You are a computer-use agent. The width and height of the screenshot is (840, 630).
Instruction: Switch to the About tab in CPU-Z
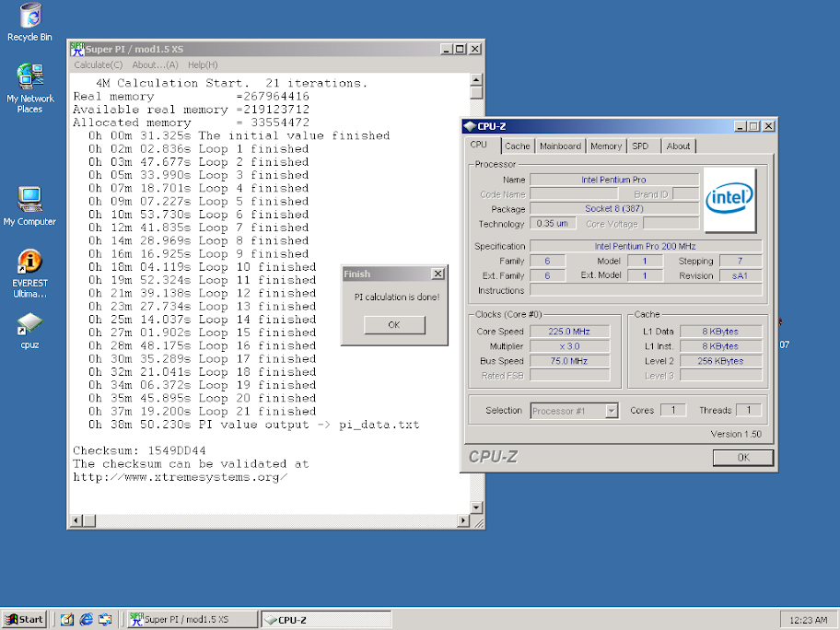[678, 146]
